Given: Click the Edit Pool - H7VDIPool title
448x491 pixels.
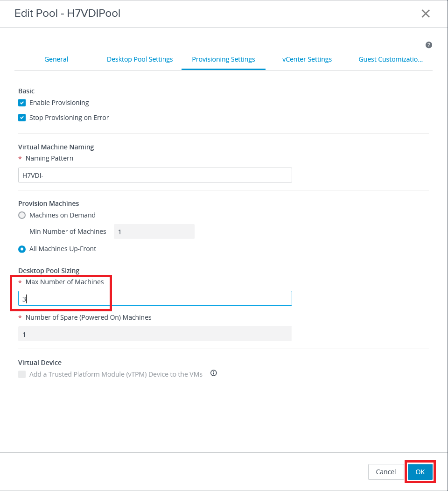Looking at the screenshot, I should tap(68, 14).
